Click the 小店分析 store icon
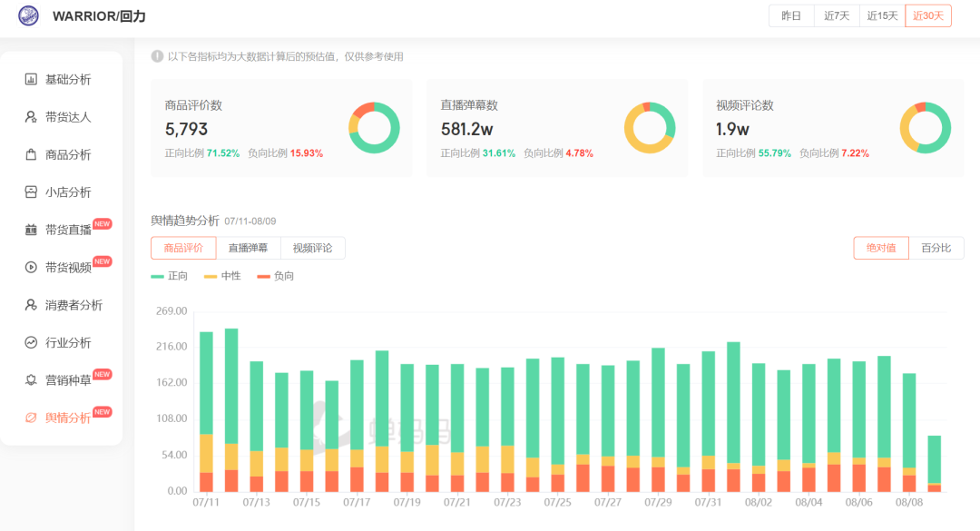Screen dimensions: 980x531 point(31,192)
